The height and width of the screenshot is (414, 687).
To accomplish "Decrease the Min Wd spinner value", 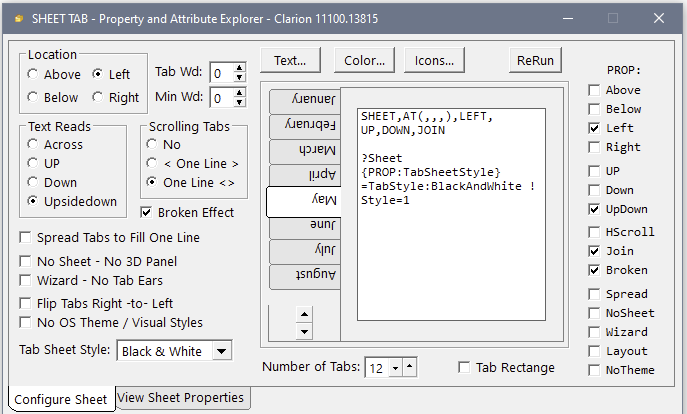I will (241, 102).
